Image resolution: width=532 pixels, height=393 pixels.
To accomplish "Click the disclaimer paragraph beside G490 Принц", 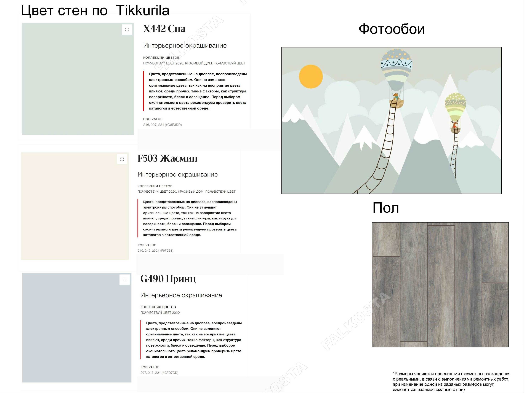I will coord(194,340).
